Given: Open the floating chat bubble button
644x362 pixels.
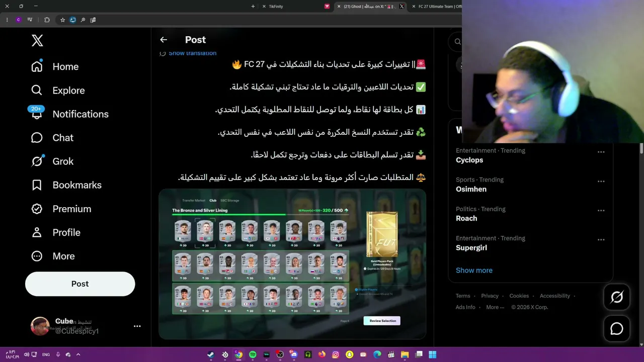Looking at the screenshot, I should pyautogui.click(x=617, y=329).
